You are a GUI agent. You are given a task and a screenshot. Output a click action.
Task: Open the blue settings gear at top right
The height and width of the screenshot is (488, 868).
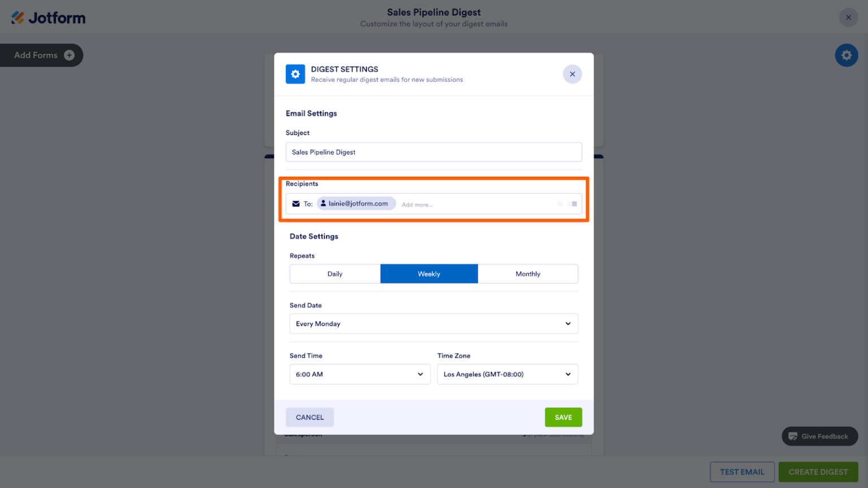point(846,55)
